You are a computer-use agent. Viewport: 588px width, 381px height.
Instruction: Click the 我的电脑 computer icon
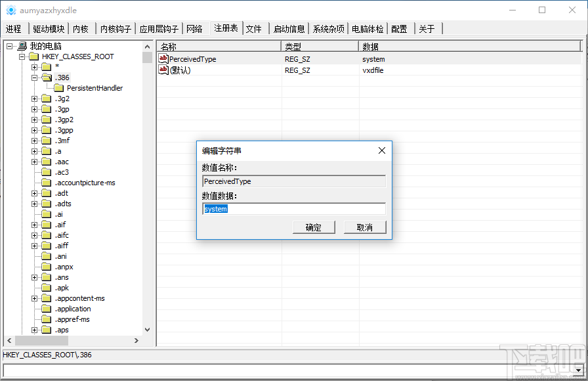22,46
